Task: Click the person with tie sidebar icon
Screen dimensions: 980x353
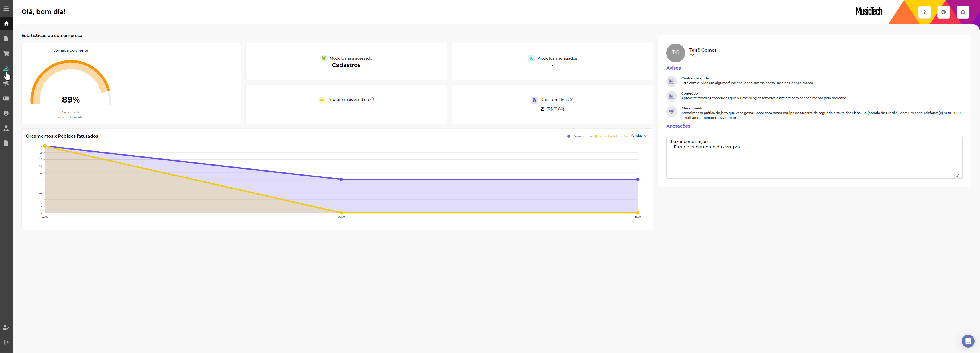Action: tap(6, 128)
